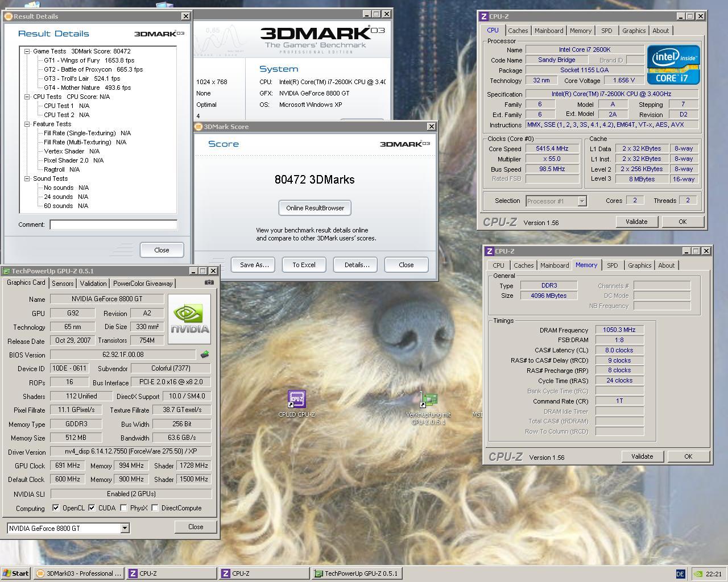Image resolution: width=728 pixels, height=582 pixels.
Task: Click the Comment input field
Action: click(x=113, y=225)
